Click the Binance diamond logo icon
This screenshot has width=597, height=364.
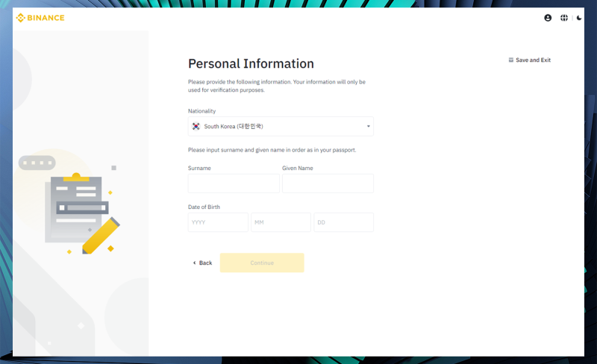pyautogui.click(x=21, y=18)
